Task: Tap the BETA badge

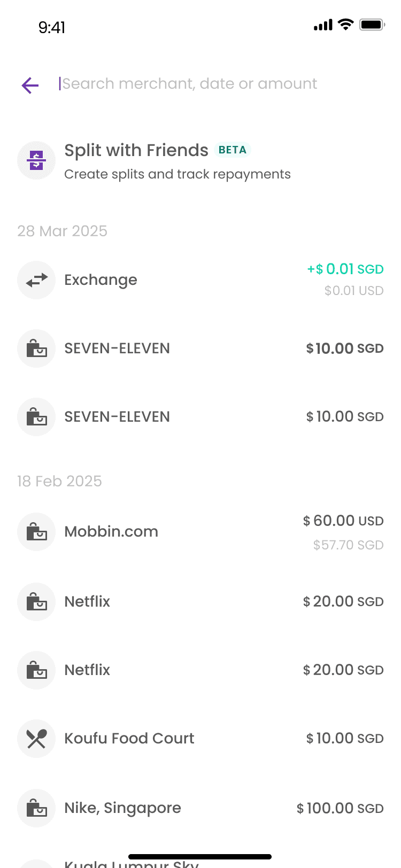Action: 233,150
